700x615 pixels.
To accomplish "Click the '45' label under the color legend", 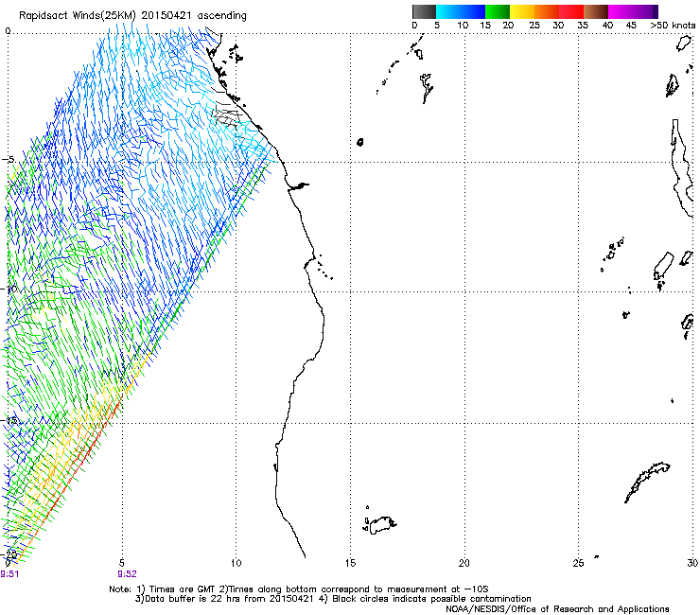I will tap(631, 26).
